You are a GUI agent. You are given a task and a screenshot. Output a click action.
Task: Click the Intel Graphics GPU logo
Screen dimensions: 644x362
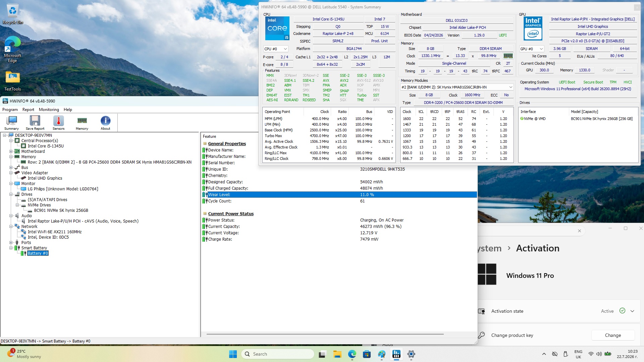(533, 28)
